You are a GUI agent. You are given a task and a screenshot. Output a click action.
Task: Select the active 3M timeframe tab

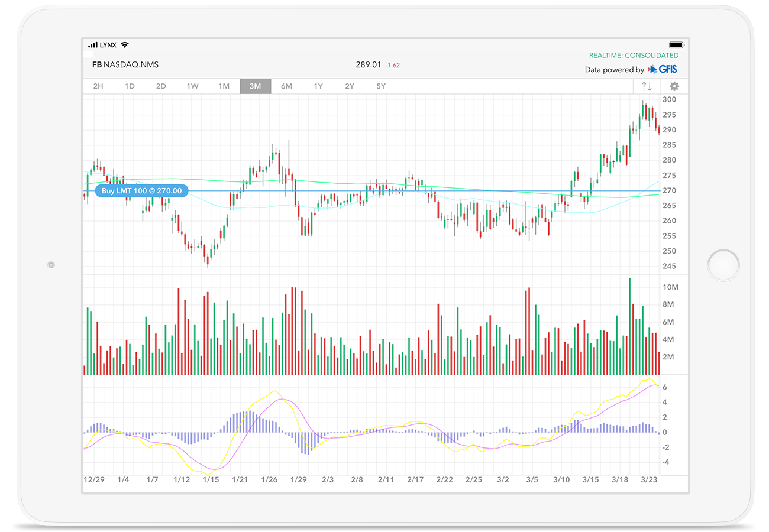[x=256, y=86]
